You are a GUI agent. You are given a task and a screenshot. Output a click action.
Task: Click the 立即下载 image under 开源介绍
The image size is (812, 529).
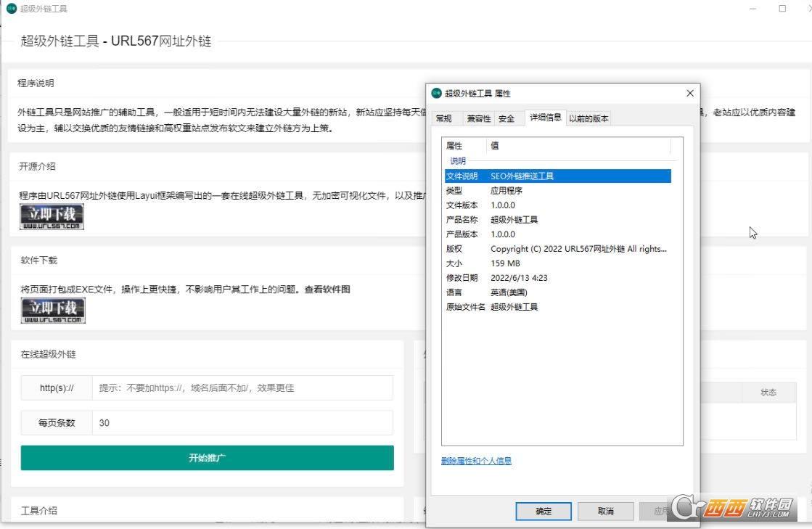pos(52,216)
